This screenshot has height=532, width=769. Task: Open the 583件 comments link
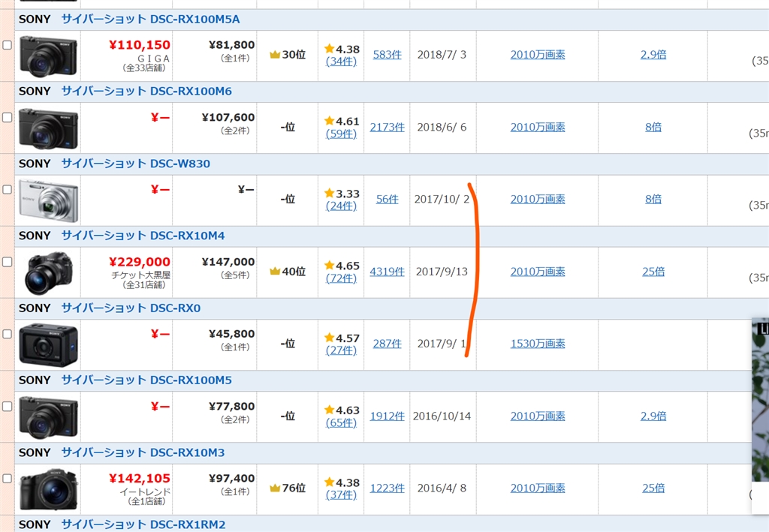387,54
